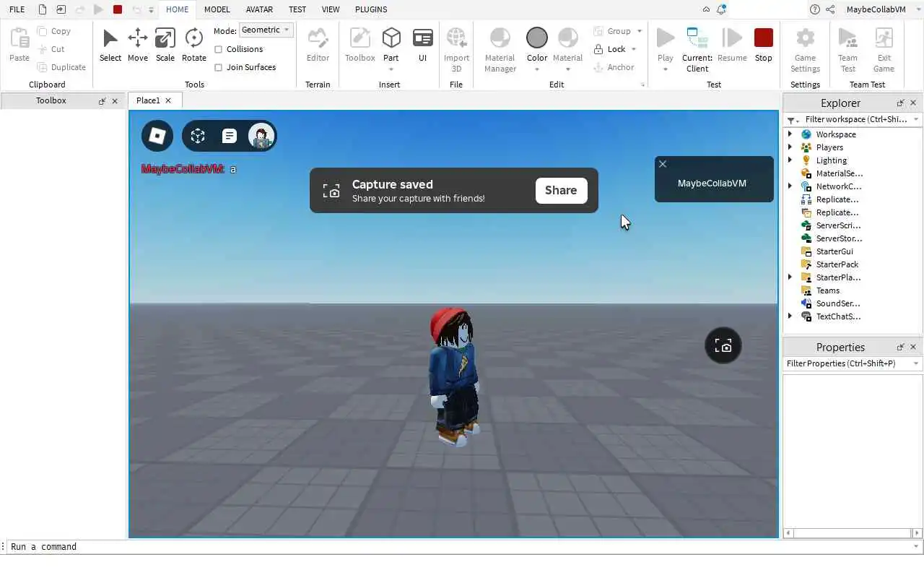
Task: Activate the Scale tool
Action: click(165, 46)
